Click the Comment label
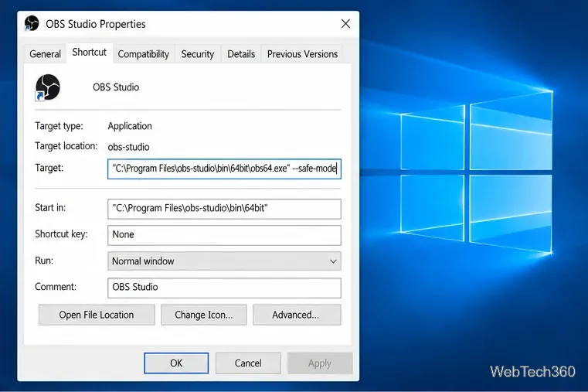This screenshot has height=392, width=588. click(x=56, y=287)
